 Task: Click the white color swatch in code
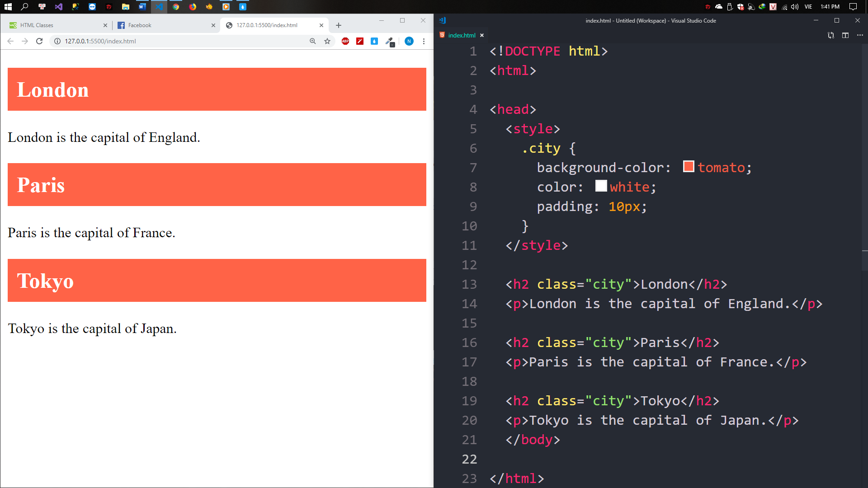[601, 186]
